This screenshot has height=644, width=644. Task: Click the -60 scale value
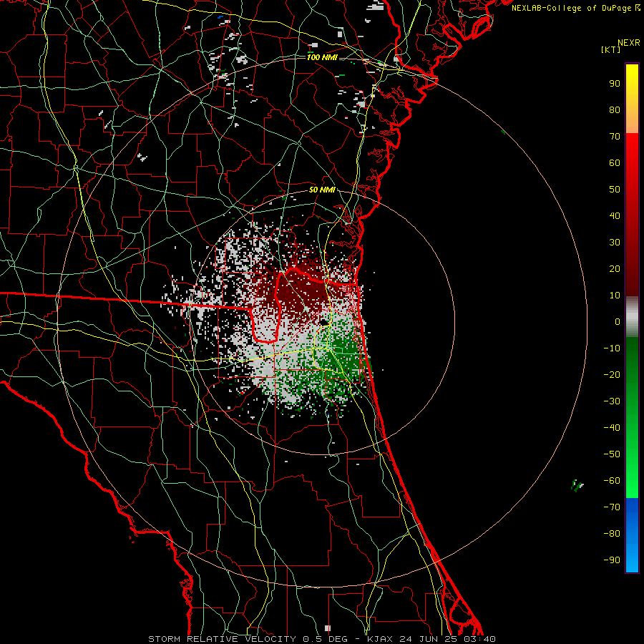tap(612, 481)
